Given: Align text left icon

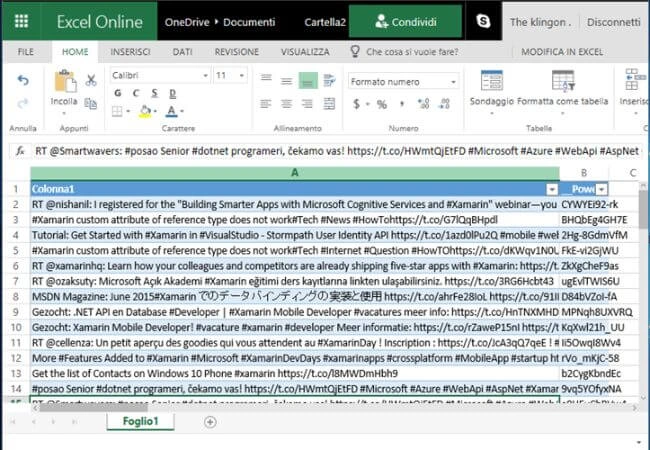Looking at the screenshot, I should click(x=266, y=104).
